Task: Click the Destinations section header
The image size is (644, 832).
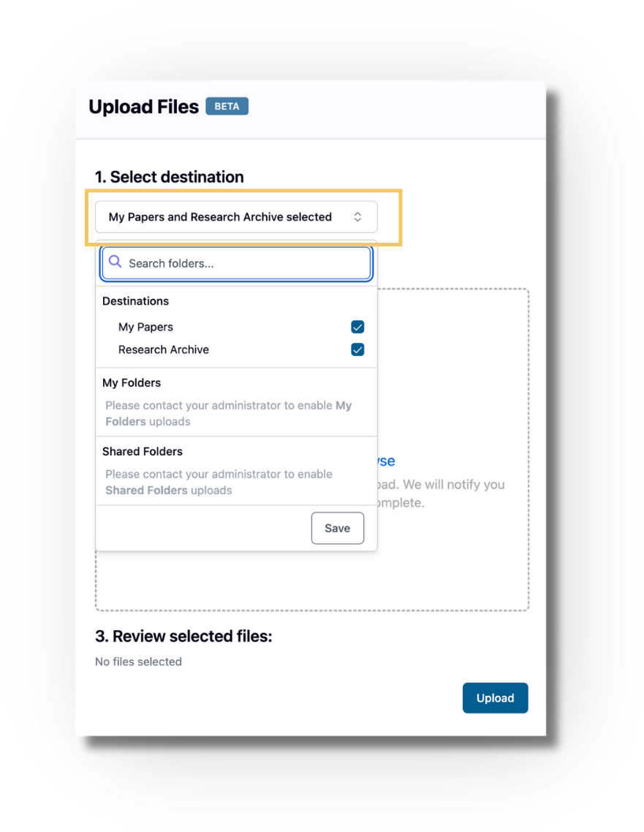Action: pyautogui.click(x=135, y=301)
